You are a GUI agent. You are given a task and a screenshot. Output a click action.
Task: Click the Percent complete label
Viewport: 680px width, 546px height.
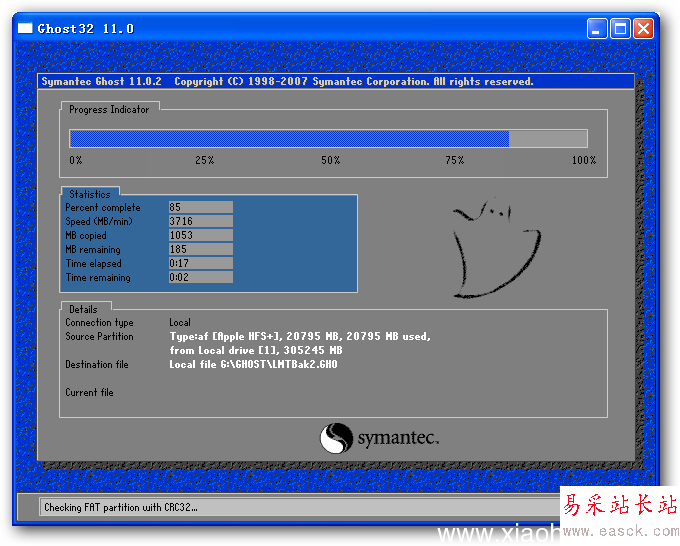pyautogui.click(x=103, y=208)
